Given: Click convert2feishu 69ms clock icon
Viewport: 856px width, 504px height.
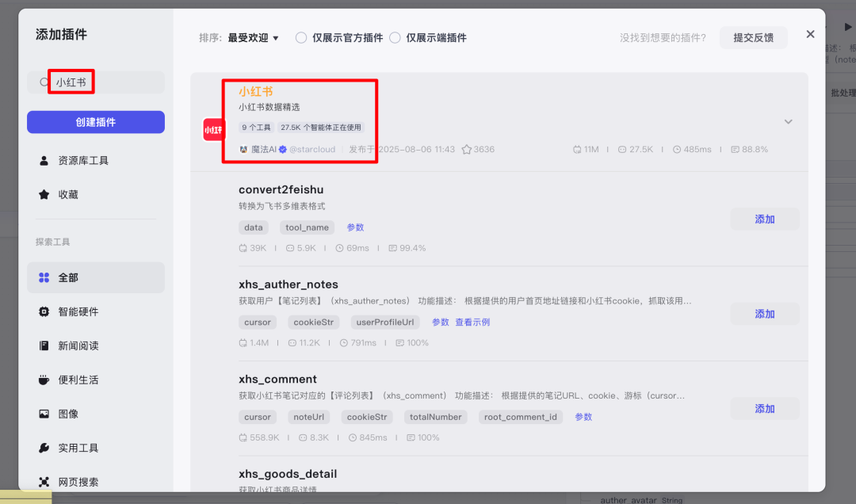Looking at the screenshot, I should point(339,248).
